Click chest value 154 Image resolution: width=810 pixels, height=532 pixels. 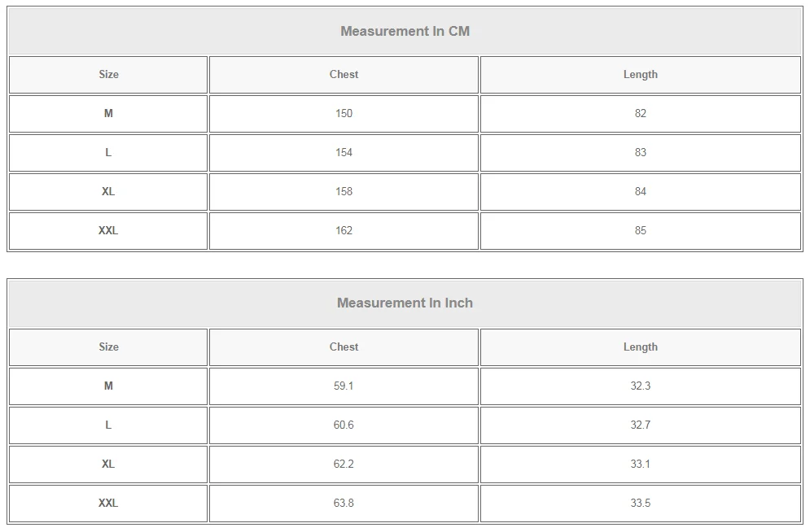(x=344, y=152)
